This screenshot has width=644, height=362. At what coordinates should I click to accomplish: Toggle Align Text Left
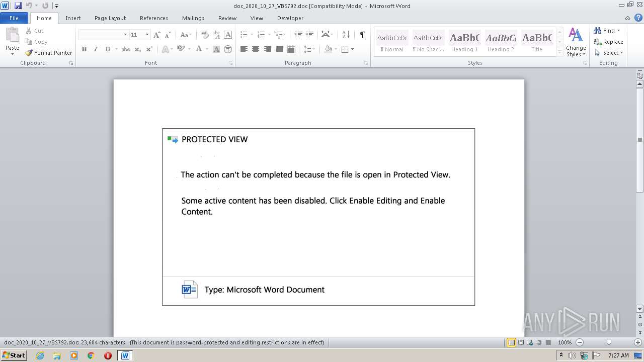point(244,49)
